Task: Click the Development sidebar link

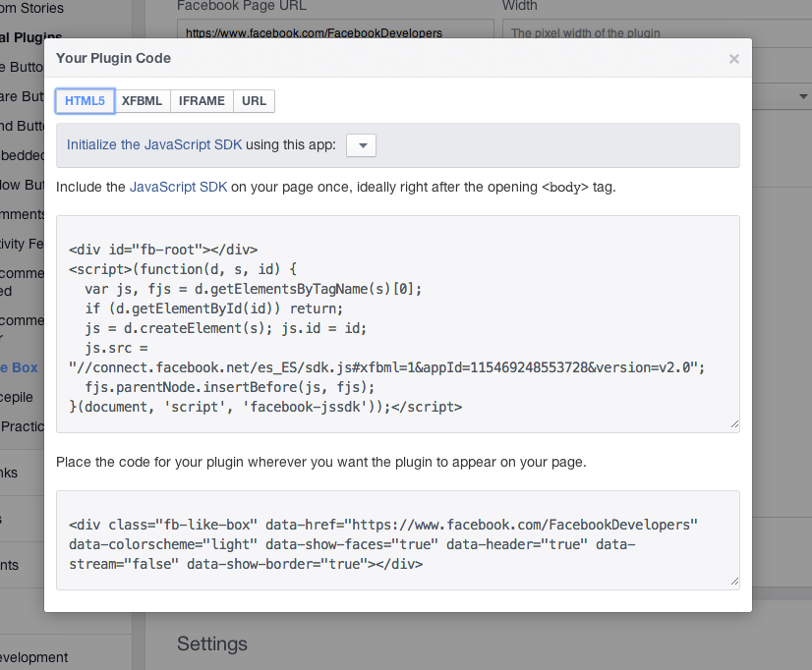Action: tap(33, 657)
